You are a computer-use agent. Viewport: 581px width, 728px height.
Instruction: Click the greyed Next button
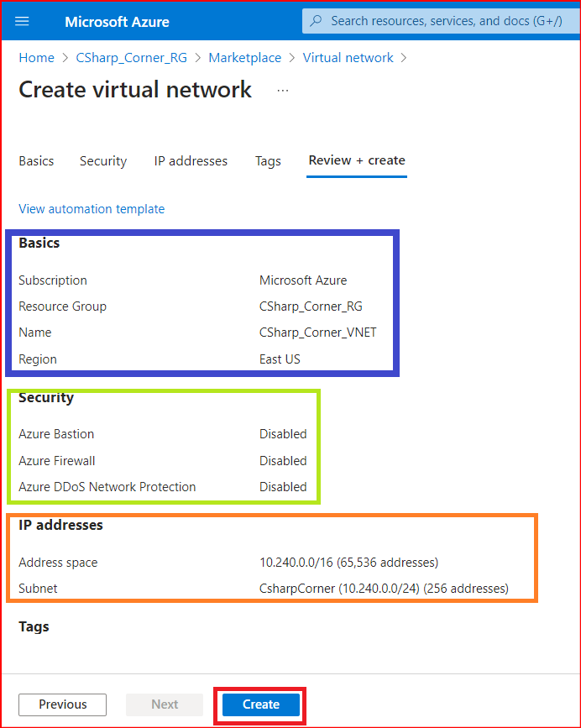click(165, 704)
